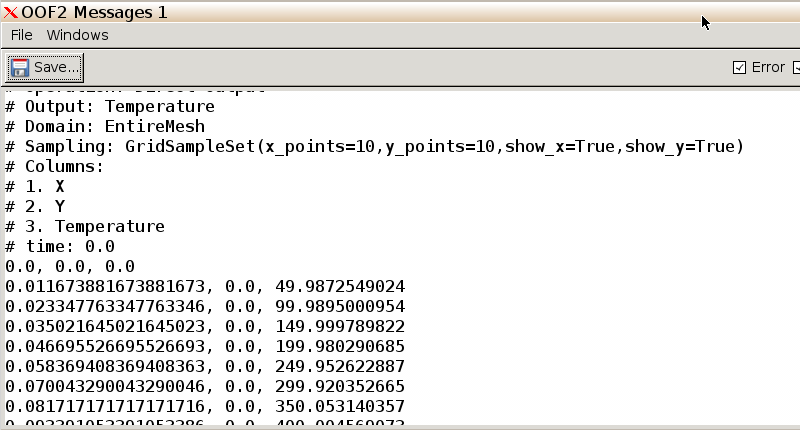Click the X value 0.023347763347763346

(106, 306)
